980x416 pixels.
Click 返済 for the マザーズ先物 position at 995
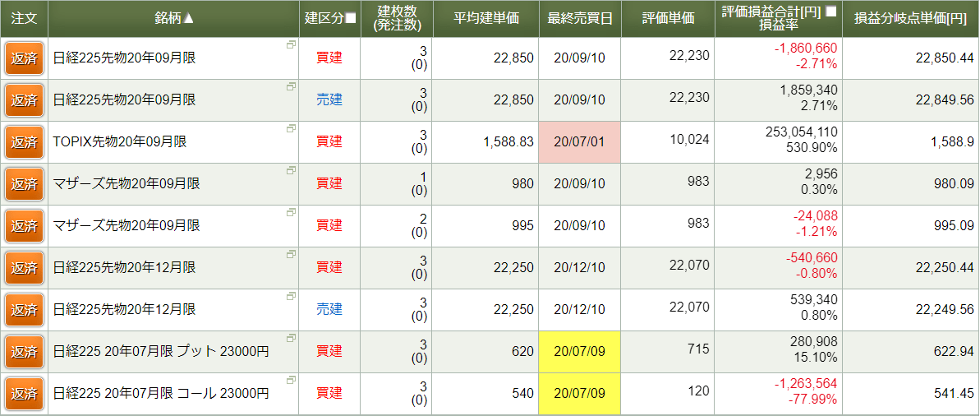(24, 226)
